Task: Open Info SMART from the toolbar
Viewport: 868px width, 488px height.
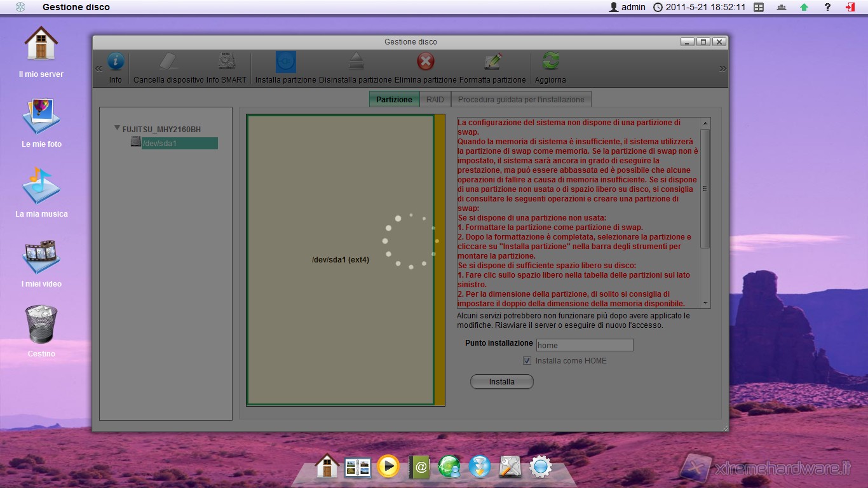Action: (226, 62)
